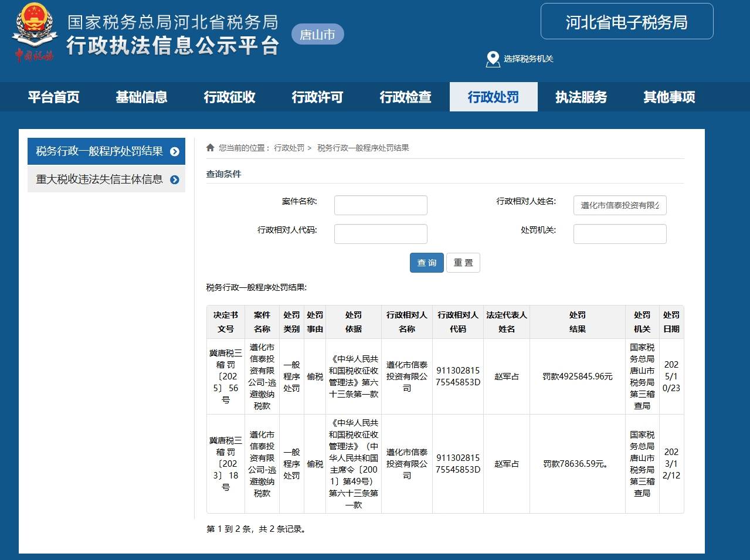The width and height of the screenshot is (750, 560).
Task: Click the 查询 search button
Action: point(426,263)
